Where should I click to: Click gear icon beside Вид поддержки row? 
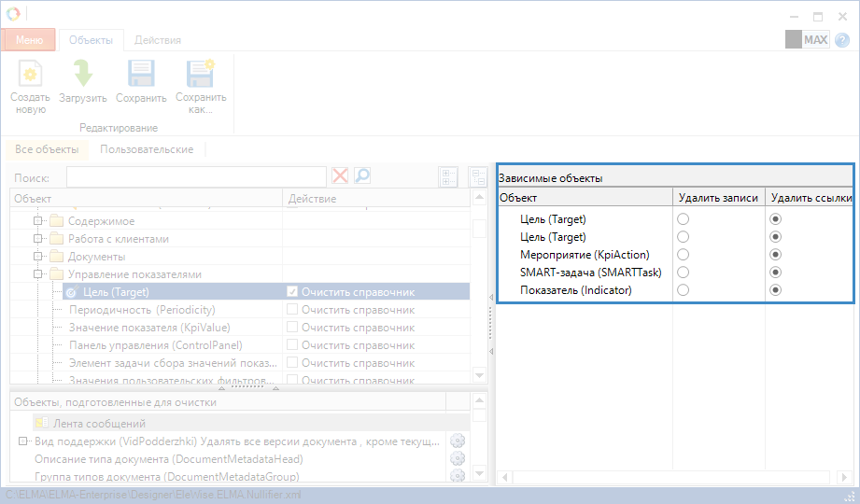pyautogui.click(x=457, y=441)
